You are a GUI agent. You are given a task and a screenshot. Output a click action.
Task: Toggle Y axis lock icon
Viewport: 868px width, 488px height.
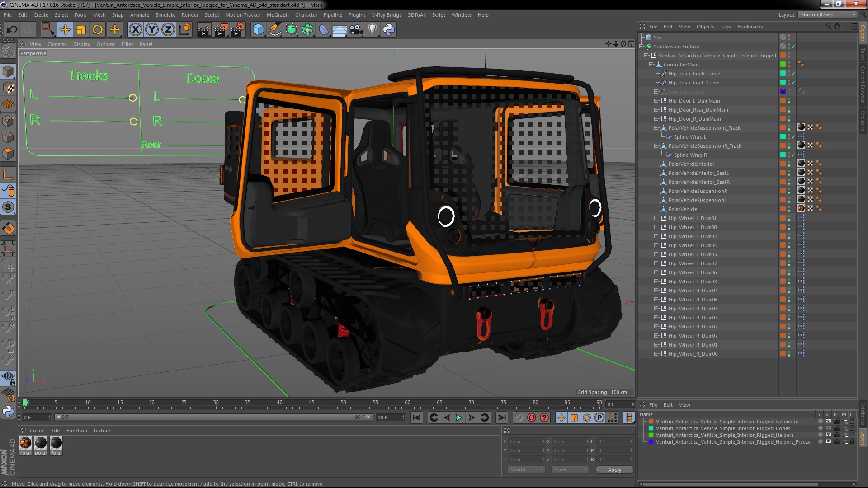(152, 30)
